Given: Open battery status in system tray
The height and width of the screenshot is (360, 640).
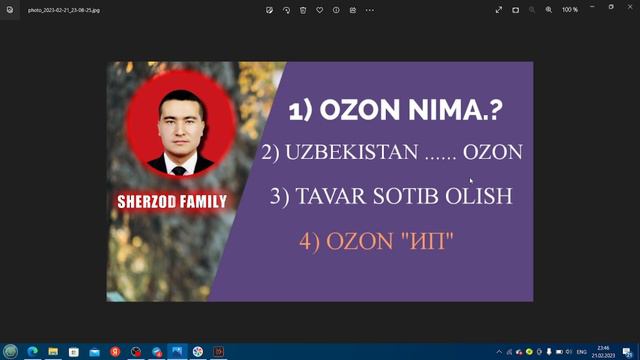Looking at the screenshot, I should click(x=559, y=352).
